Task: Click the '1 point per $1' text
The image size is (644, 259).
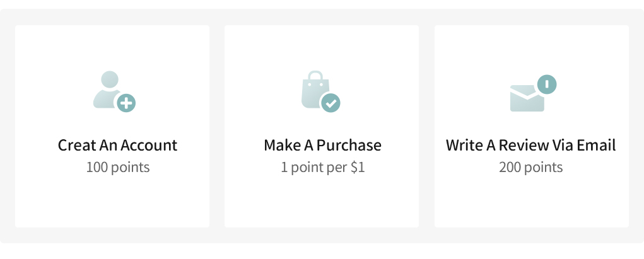Action: [x=322, y=168]
